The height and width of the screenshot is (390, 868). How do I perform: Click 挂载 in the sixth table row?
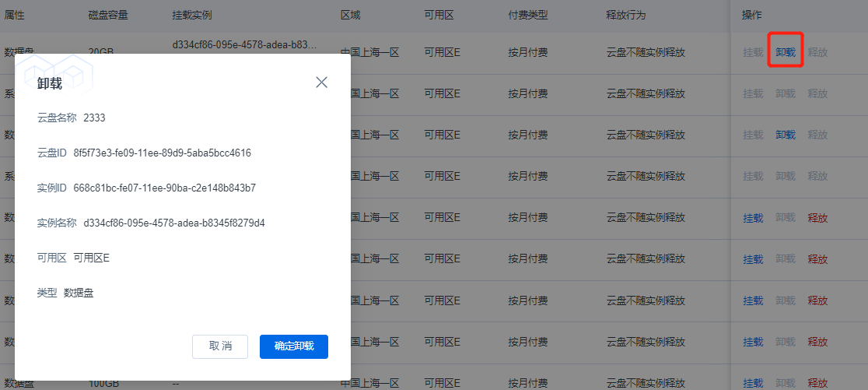click(x=753, y=259)
